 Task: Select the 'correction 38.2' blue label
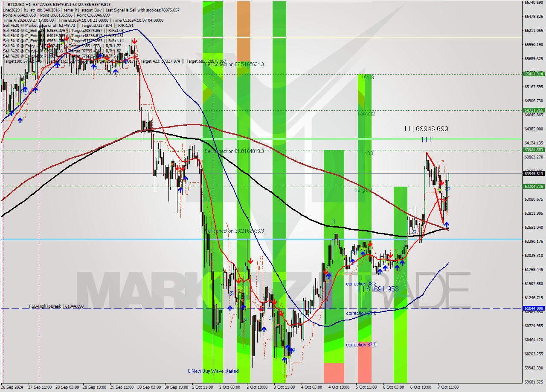361,284
